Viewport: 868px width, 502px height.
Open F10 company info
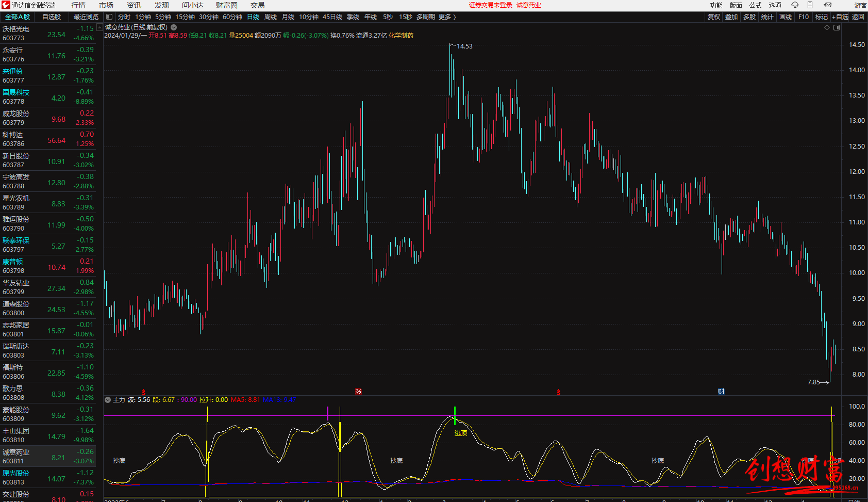(804, 17)
